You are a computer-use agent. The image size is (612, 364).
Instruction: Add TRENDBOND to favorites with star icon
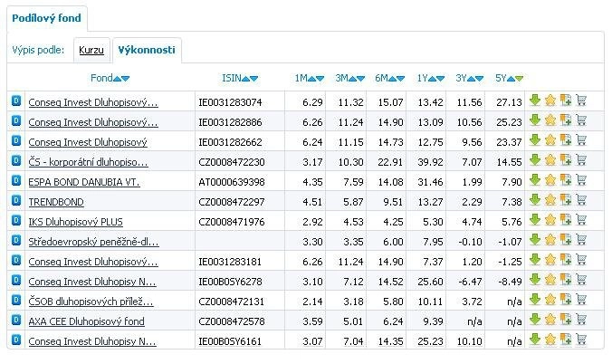pyautogui.click(x=550, y=200)
